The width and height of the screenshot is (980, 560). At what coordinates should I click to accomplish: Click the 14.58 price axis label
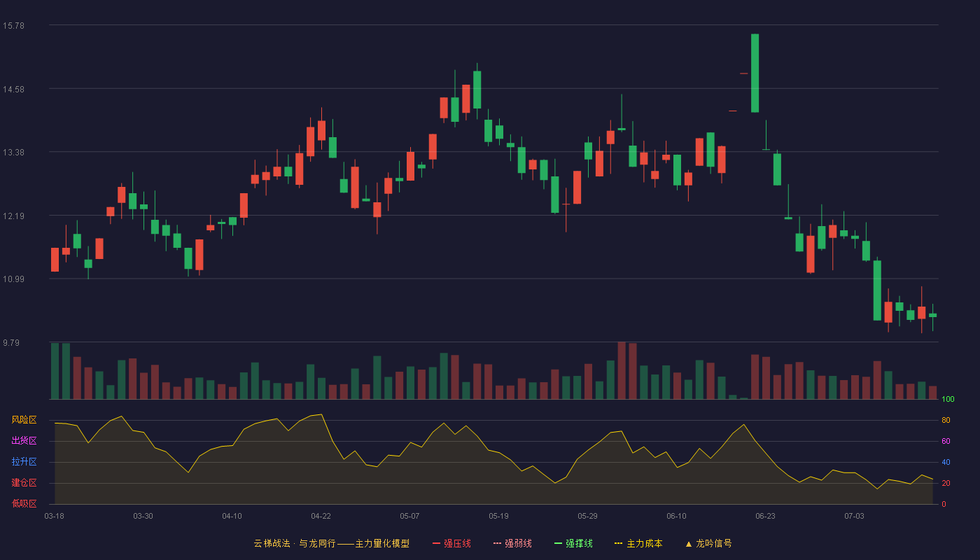[13, 89]
